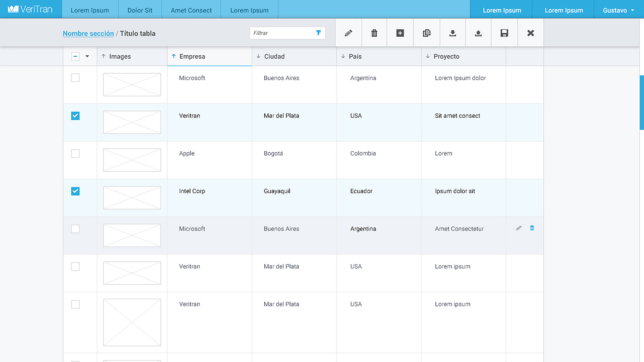
Task: Check the Microsoft Amet Consectetur row checkbox
Action: click(x=75, y=229)
